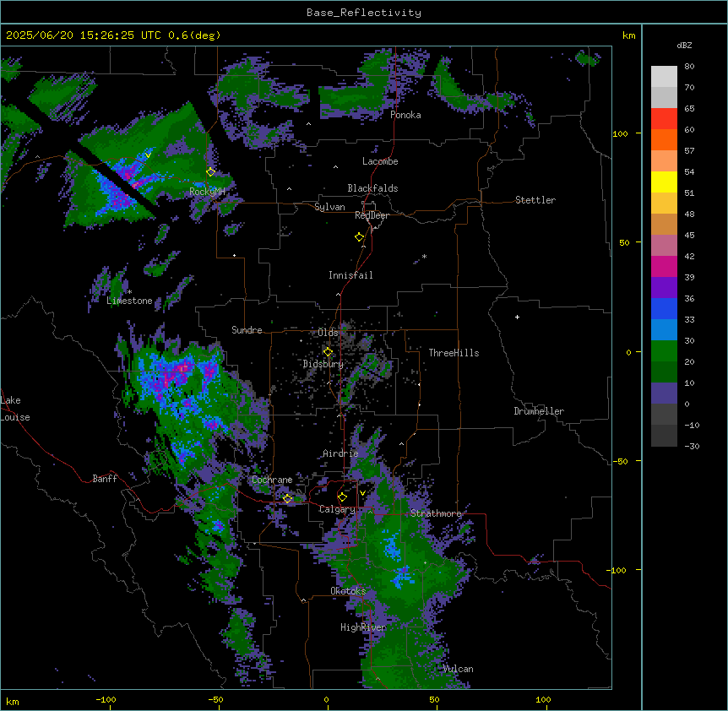
Task: Click the Didsbury town label
Action: tap(323, 364)
